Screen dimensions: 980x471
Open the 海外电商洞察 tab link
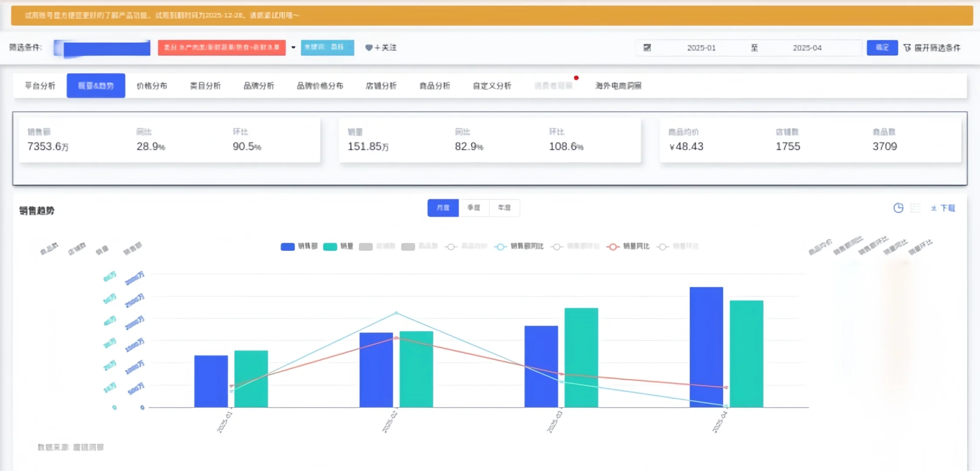click(x=618, y=86)
